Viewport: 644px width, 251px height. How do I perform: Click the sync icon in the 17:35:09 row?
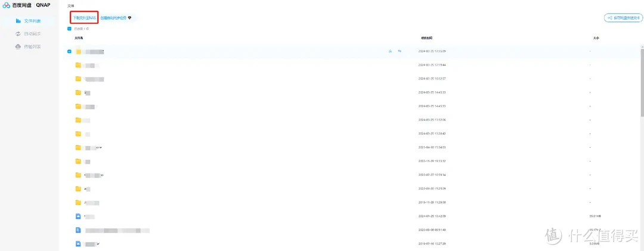[x=399, y=51]
